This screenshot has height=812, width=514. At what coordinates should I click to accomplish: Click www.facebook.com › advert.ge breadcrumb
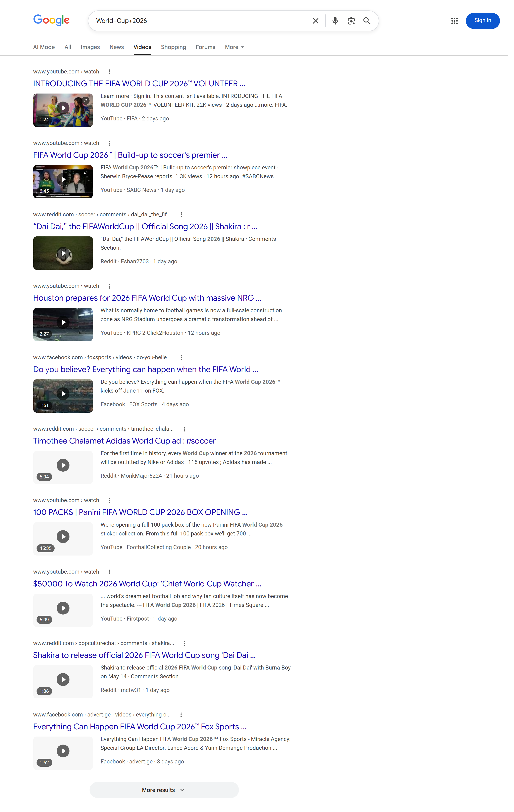point(102,715)
